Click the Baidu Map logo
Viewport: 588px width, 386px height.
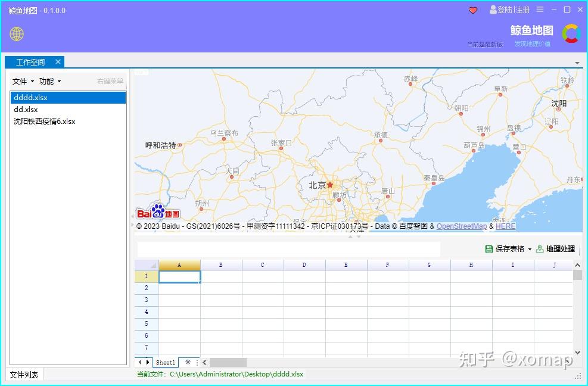click(x=158, y=212)
